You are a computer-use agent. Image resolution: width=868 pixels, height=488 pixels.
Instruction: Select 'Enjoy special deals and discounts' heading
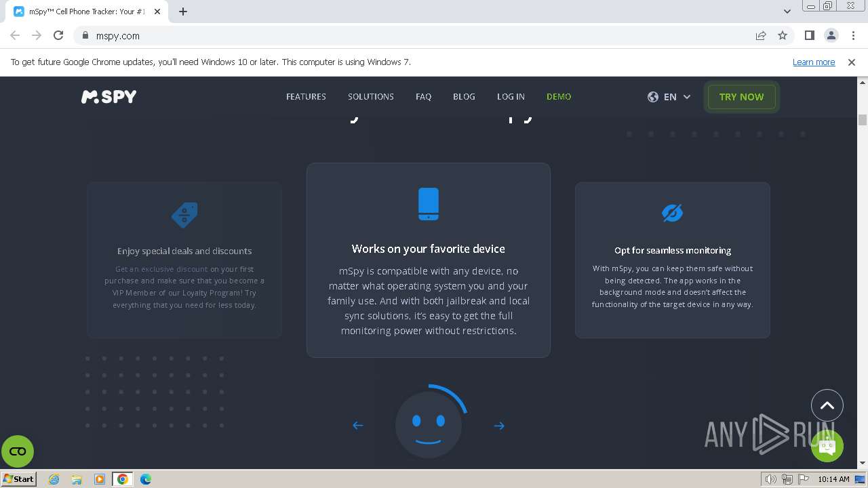pos(184,251)
